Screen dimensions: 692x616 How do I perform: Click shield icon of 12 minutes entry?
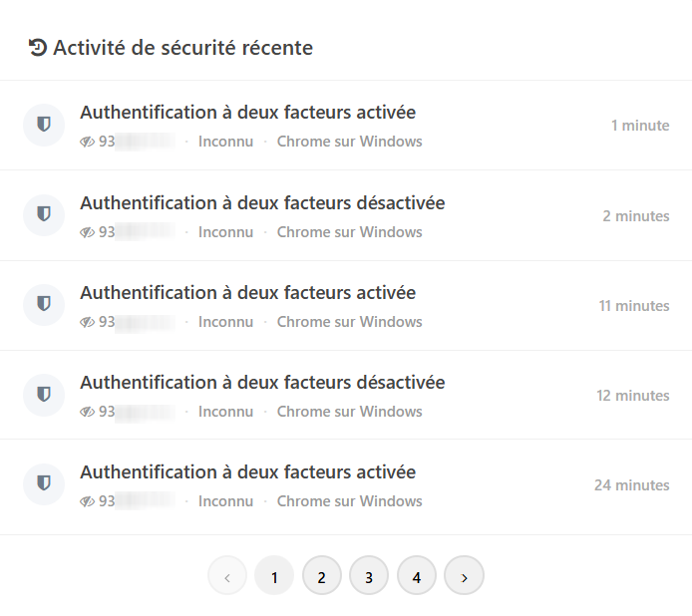44,395
